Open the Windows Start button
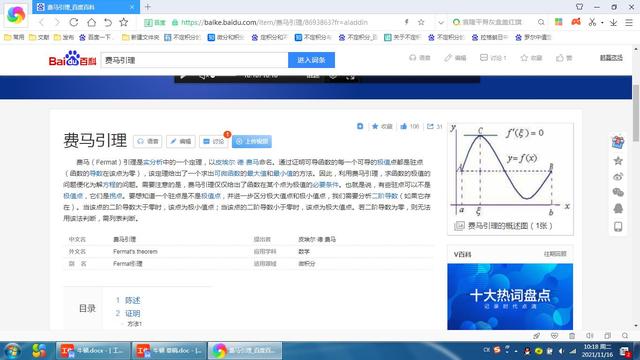This screenshot has width=640, height=360. (12, 351)
